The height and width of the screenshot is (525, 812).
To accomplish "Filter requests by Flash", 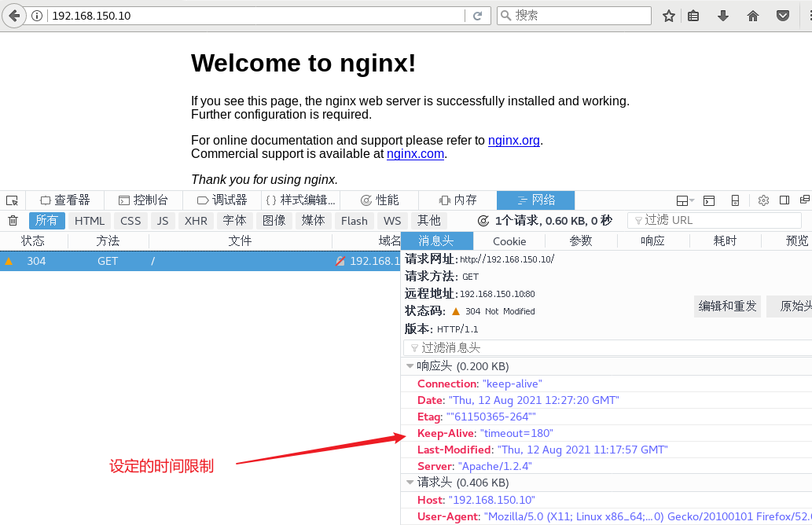I will pyautogui.click(x=355, y=221).
